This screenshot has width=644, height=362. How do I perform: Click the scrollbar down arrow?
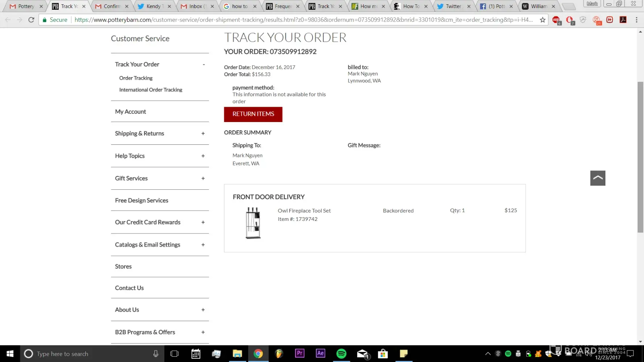tap(640, 341)
